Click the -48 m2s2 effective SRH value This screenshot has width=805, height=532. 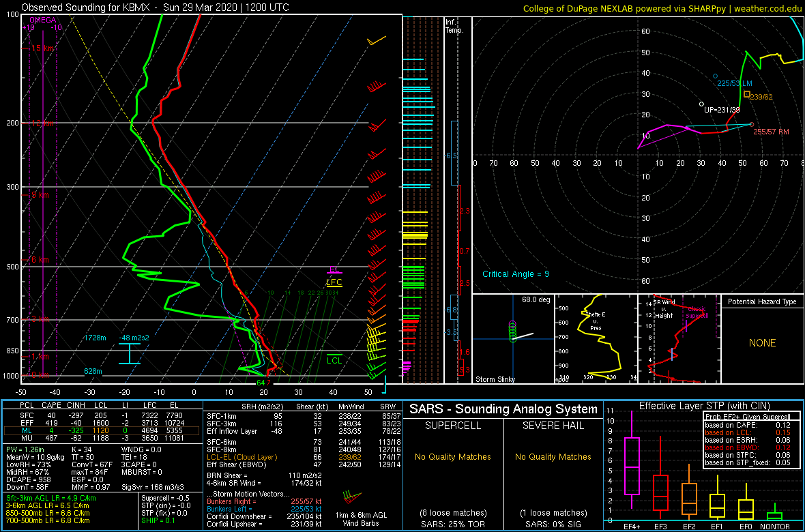click(x=134, y=338)
